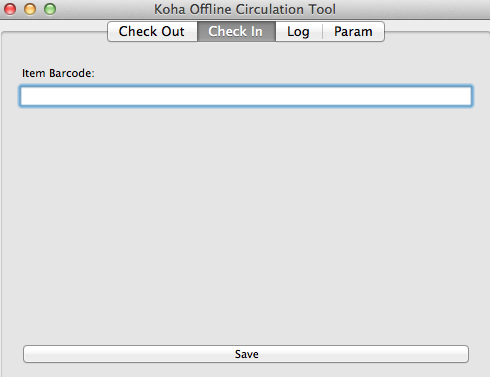
Task: Open the Log tab
Action: (299, 32)
